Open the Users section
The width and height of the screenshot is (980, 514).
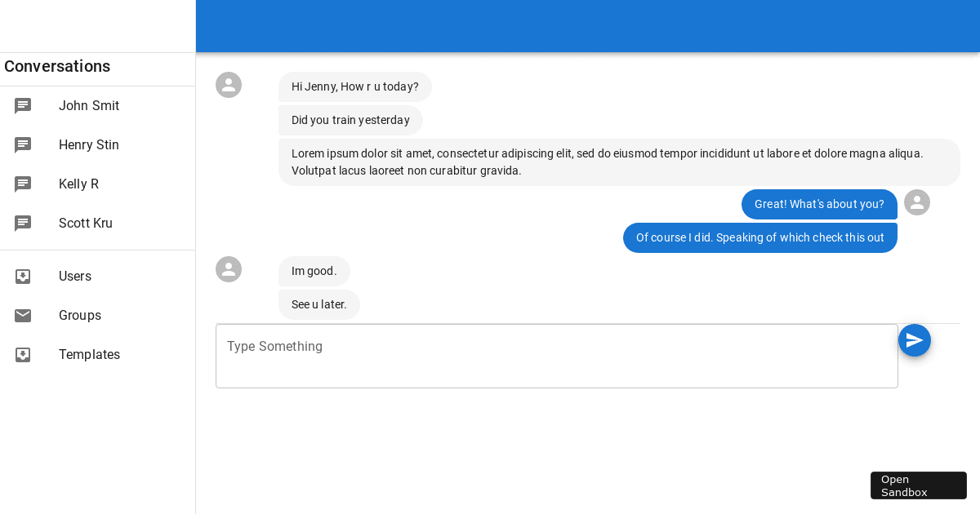click(75, 276)
